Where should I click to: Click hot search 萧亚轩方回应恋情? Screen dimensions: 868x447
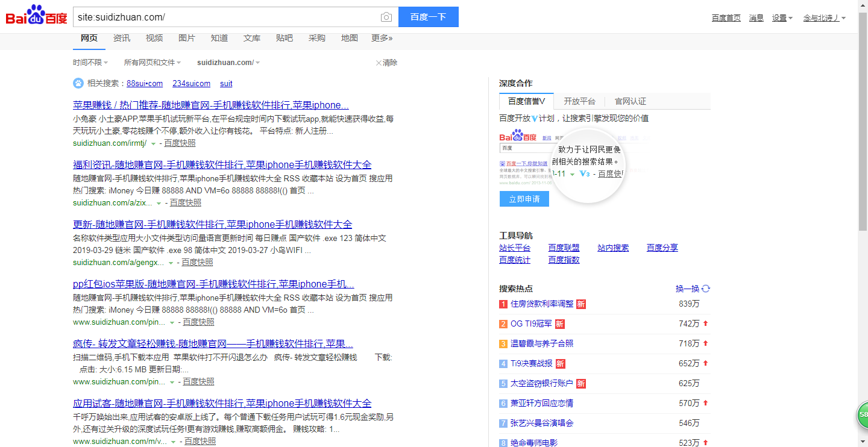point(542,404)
